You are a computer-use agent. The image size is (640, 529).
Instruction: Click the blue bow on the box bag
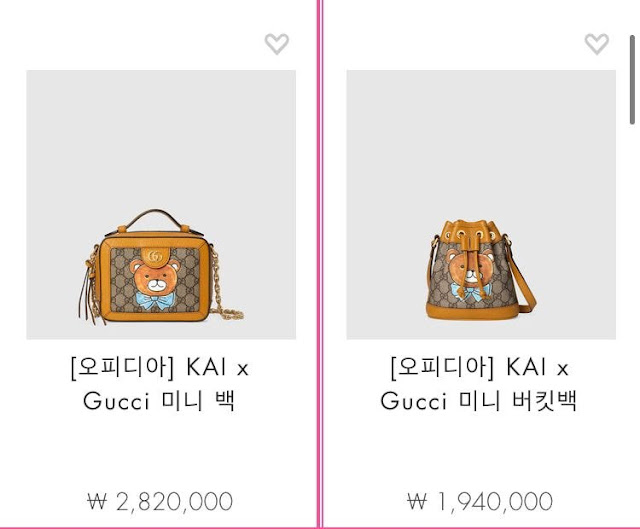155,300
